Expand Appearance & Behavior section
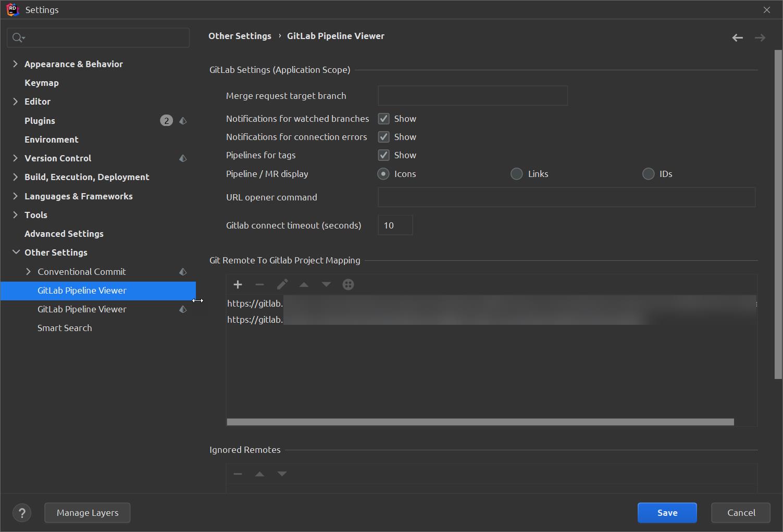This screenshot has height=532, width=783. (15, 64)
